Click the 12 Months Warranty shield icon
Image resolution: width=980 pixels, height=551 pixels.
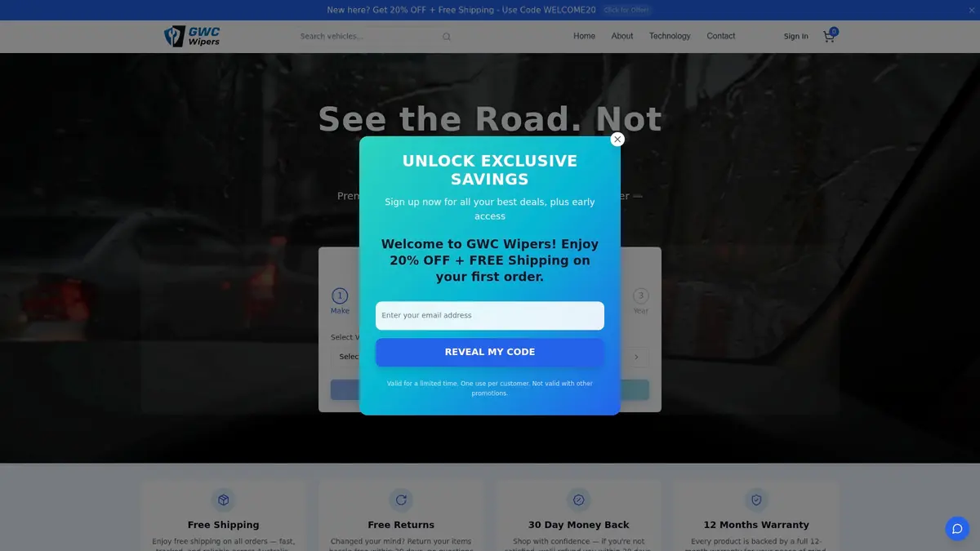pyautogui.click(x=756, y=500)
